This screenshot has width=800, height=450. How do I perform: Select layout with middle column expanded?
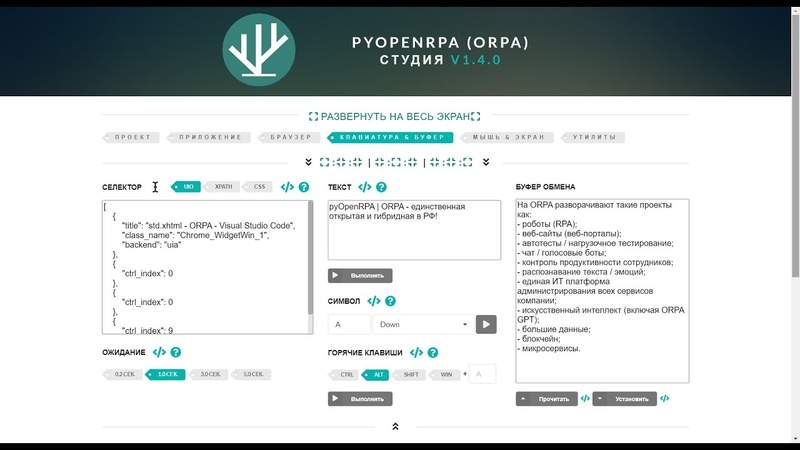(x=396, y=162)
